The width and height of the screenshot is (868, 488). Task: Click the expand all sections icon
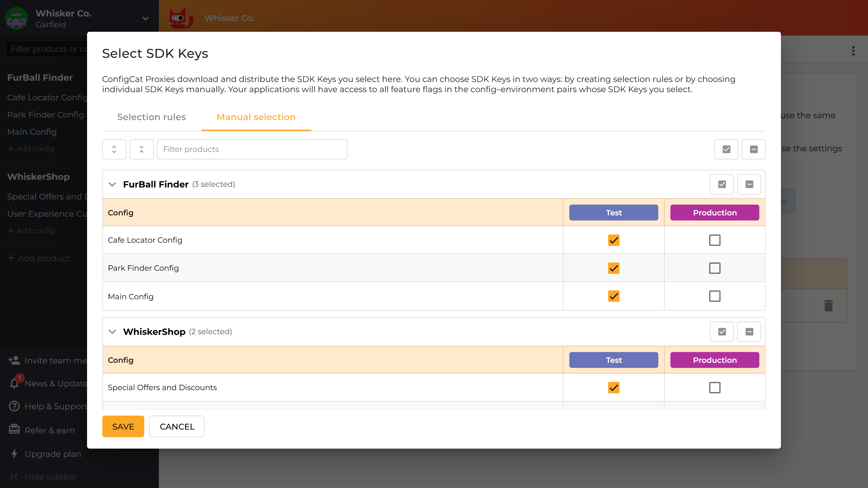[114, 149]
